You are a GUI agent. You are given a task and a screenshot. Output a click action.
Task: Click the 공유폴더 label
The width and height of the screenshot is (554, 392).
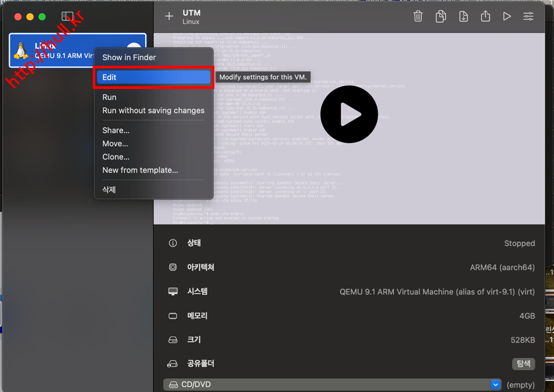201,364
